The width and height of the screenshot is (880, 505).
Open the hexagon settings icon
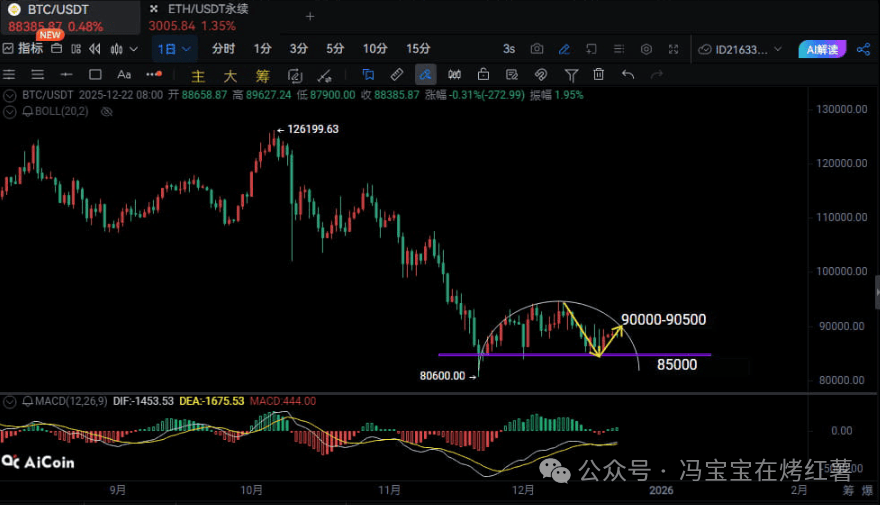click(x=646, y=49)
